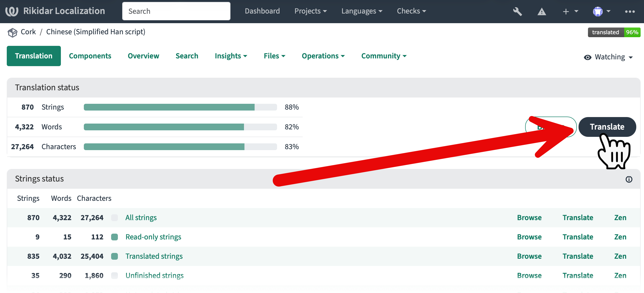This screenshot has width=644, height=293.
Task: Click the Weblate logo icon
Action: [12, 11]
